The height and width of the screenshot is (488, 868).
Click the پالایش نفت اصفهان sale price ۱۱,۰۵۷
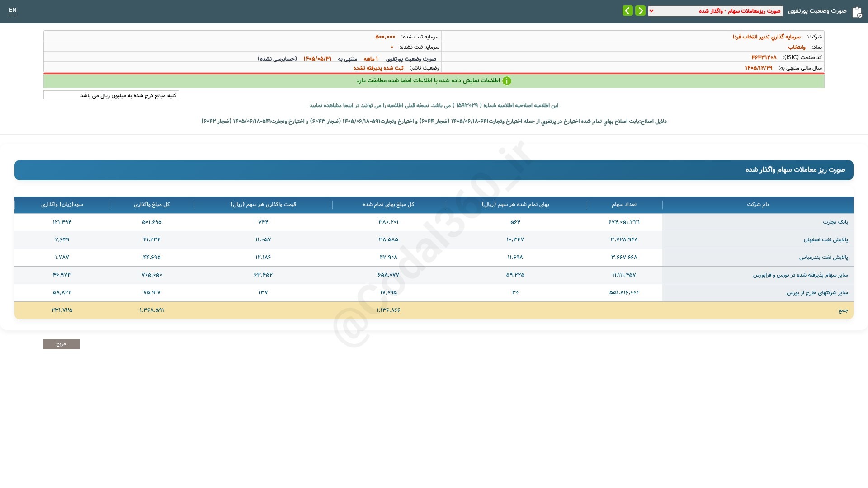263,239
